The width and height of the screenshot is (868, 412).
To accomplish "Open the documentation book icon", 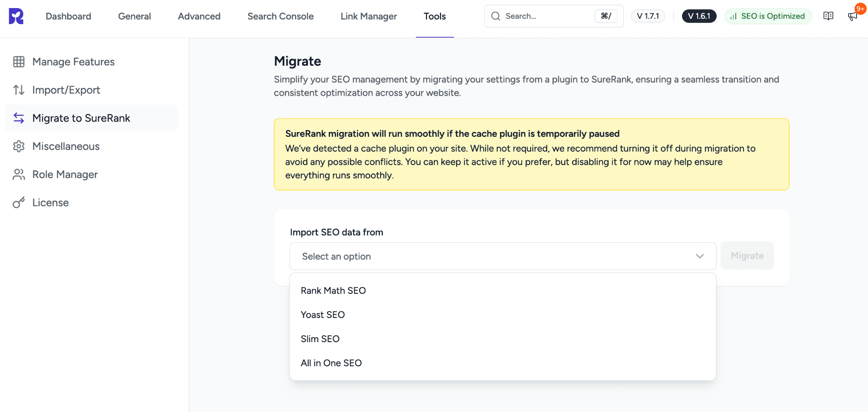I will tap(828, 16).
